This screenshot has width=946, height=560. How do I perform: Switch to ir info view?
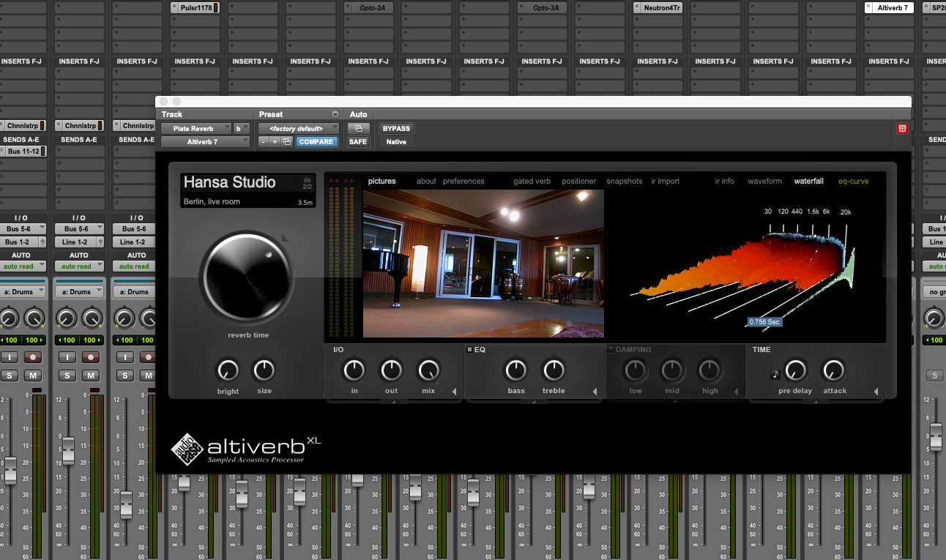725,181
